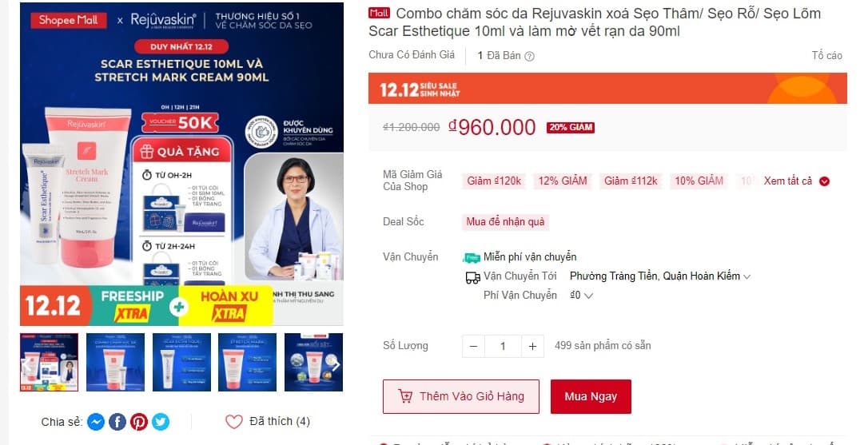The image size is (868, 445).
Task: Click Thêm Vào Giỏ Hàng button
Action: pos(460,396)
